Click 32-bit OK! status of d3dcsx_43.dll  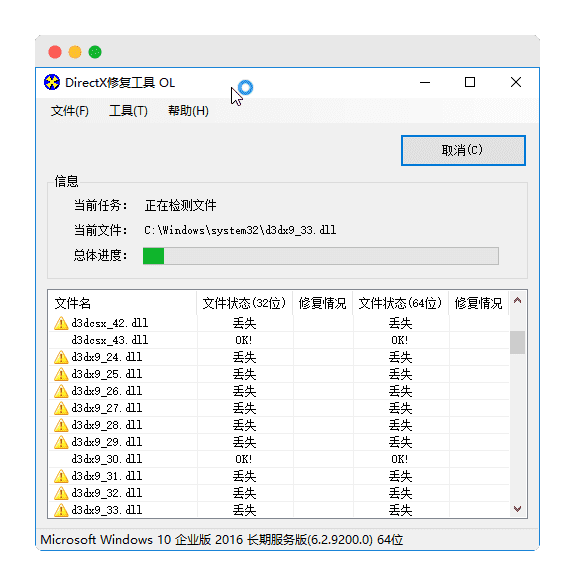244,340
